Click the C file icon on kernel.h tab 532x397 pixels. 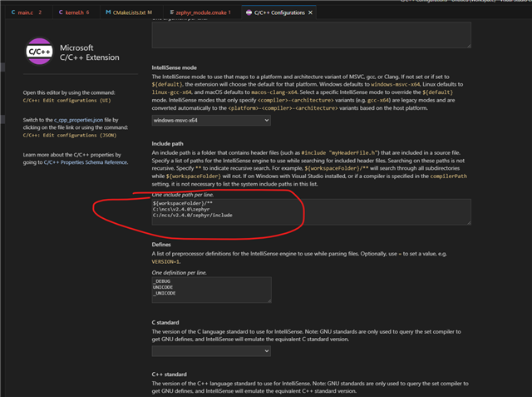coord(61,12)
